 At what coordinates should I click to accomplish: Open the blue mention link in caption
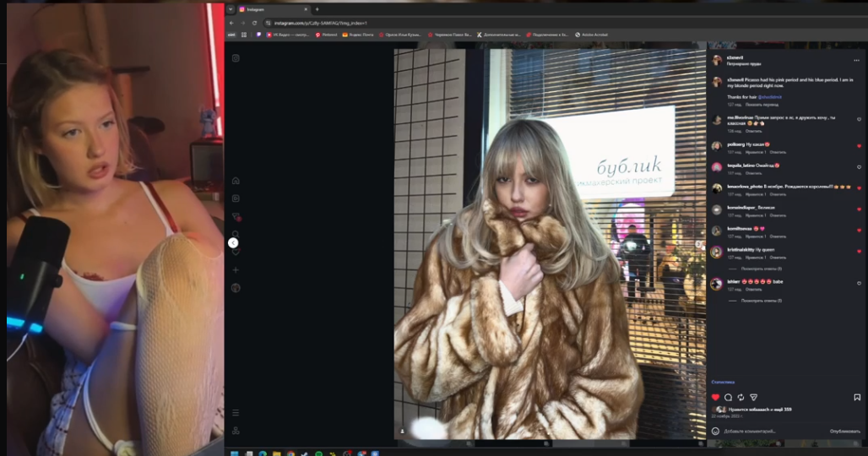click(x=770, y=97)
